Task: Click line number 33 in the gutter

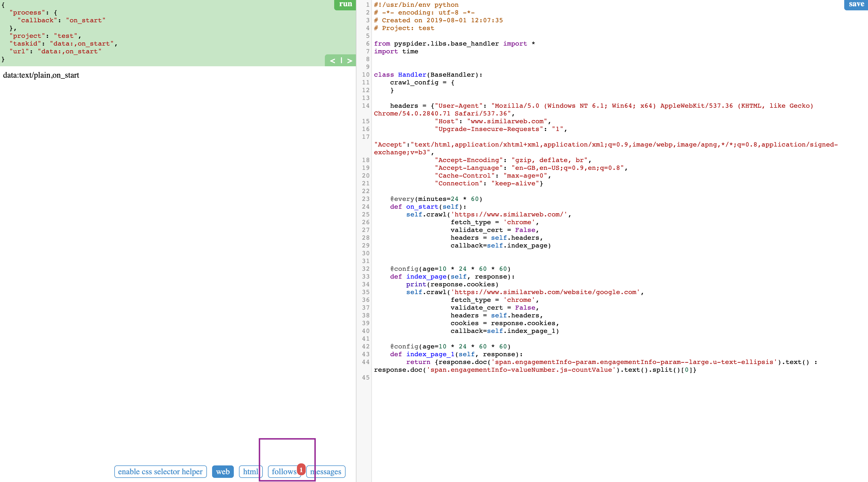Action: pos(366,276)
